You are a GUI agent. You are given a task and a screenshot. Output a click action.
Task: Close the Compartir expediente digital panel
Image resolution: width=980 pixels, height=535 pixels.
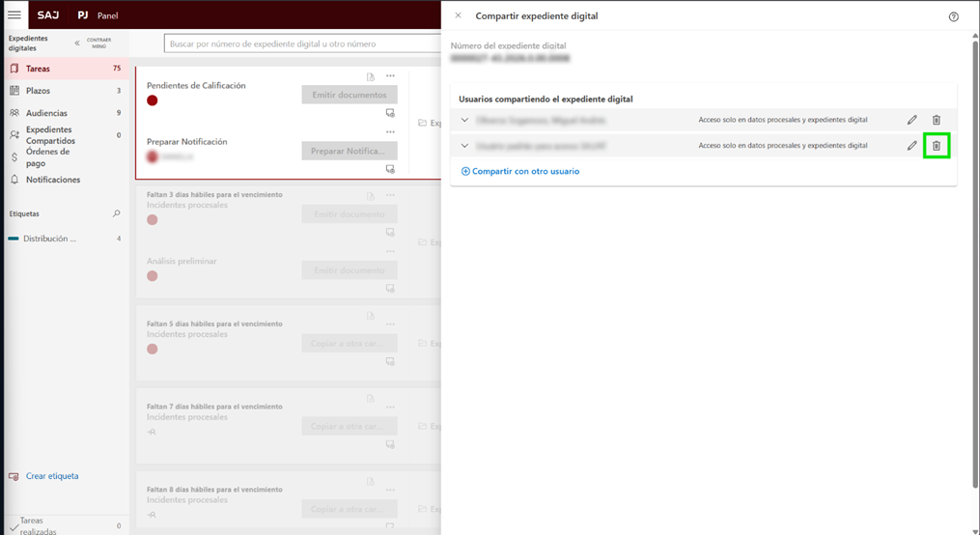point(458,15)
